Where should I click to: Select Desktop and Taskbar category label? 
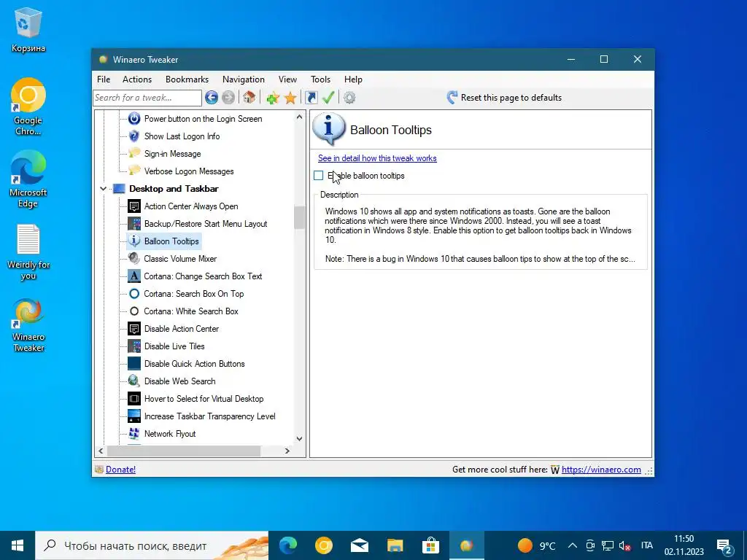point(174,189)
